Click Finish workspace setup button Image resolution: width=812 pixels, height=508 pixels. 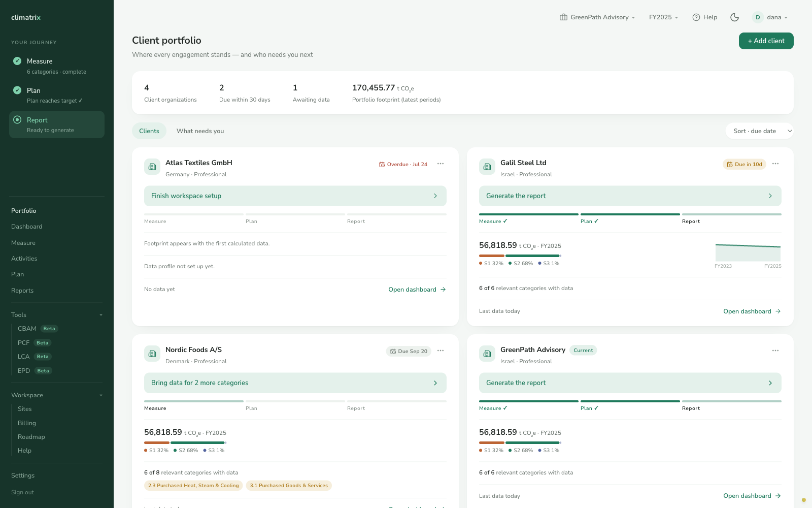(x=295, y=196)
